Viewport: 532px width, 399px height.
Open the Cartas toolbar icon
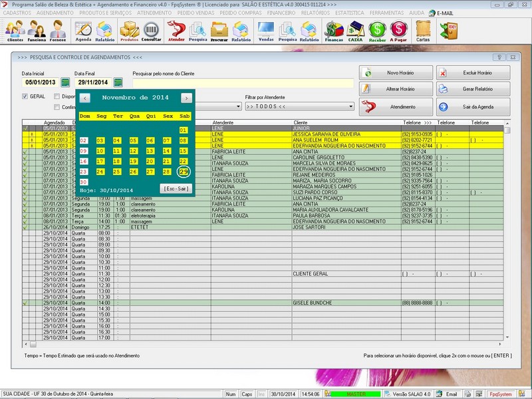422,30
